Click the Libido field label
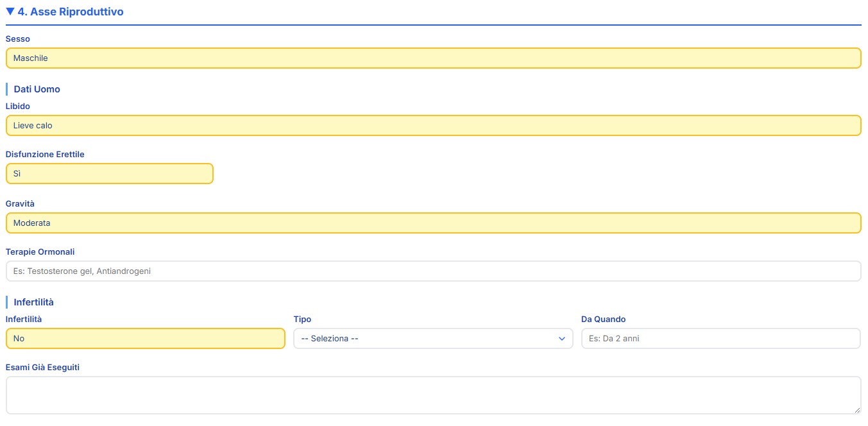 (18, 106)
